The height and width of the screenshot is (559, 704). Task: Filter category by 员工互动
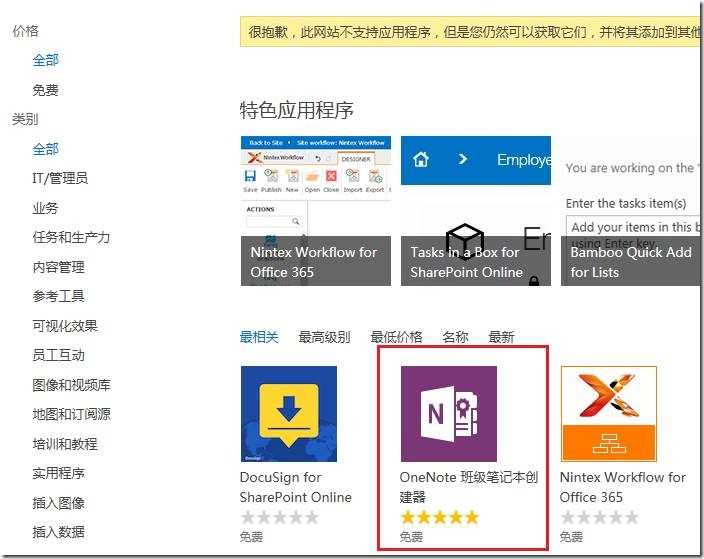(x=58, y=355)
